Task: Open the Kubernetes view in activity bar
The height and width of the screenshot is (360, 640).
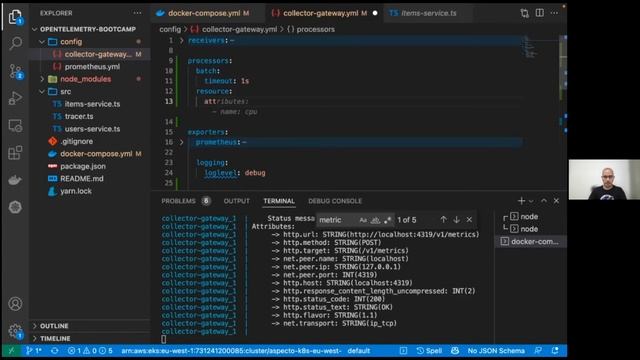Action: click(x=15, y=207)
